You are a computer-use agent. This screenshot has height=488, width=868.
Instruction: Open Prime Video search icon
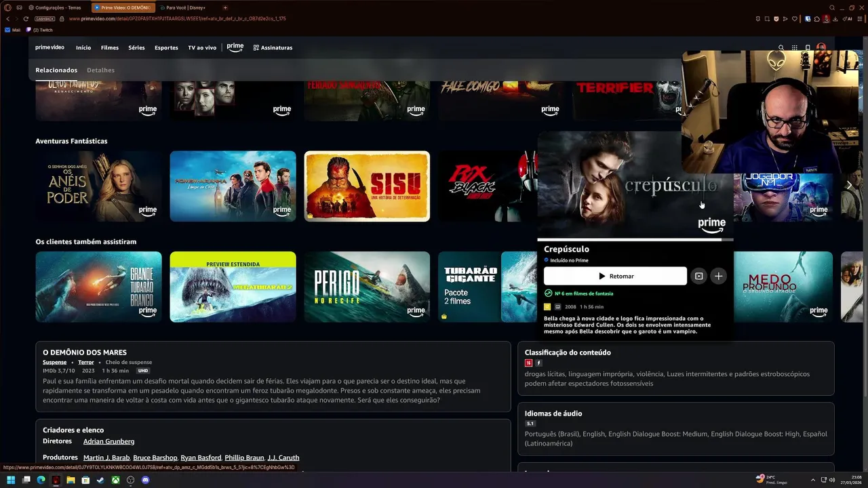point(781,47)
